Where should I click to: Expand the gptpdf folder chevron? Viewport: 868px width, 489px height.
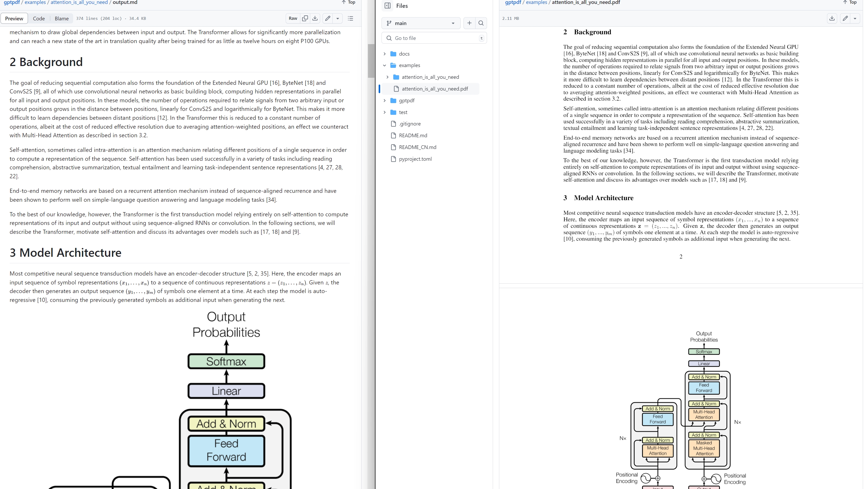(384, 101)
